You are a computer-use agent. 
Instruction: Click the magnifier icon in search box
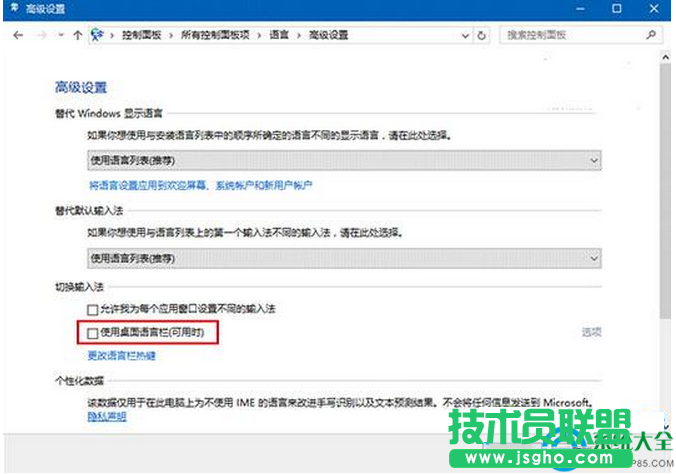pos(650,35)
